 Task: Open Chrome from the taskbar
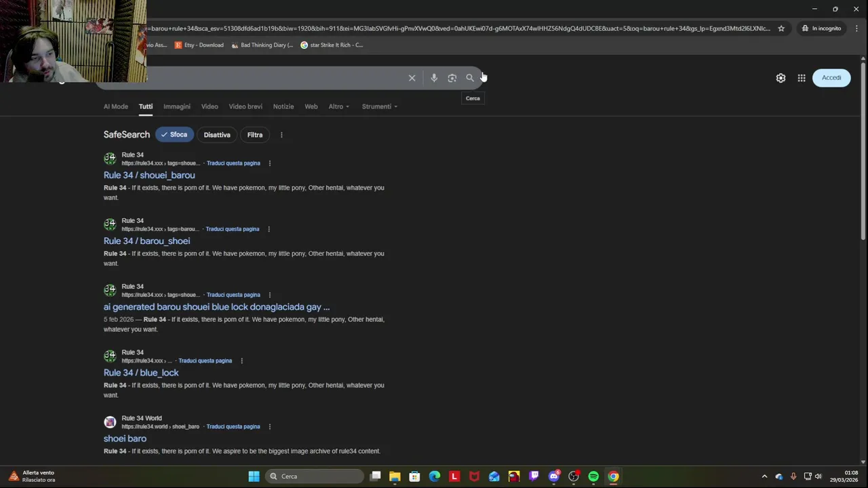pos(613,476)
